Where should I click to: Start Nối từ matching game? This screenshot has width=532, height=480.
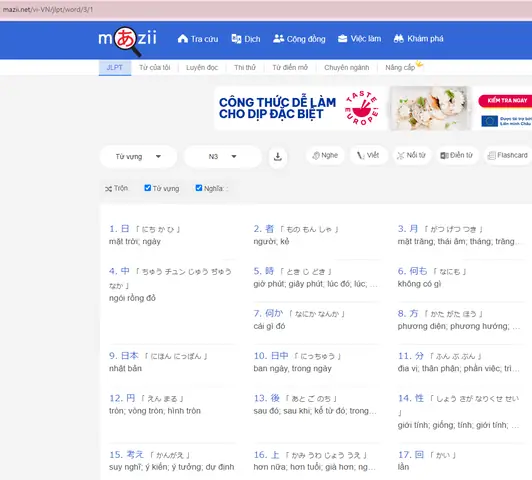(x=411, y=155)
